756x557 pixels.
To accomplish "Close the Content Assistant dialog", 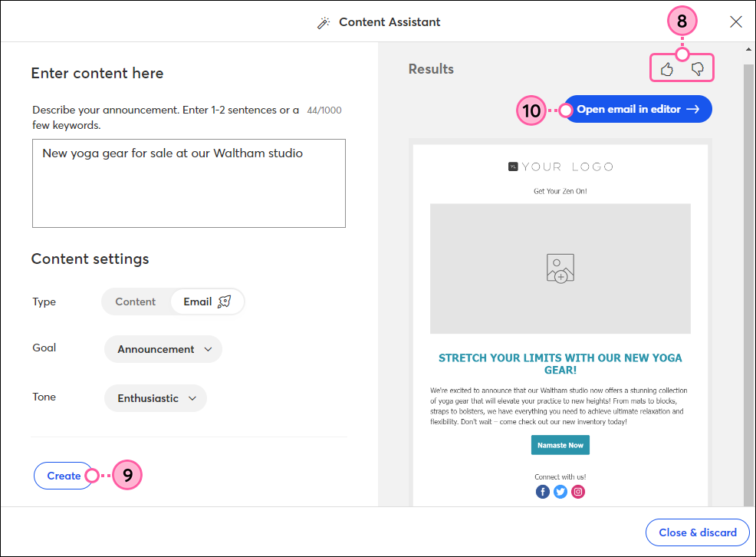I will pos(735,22).
